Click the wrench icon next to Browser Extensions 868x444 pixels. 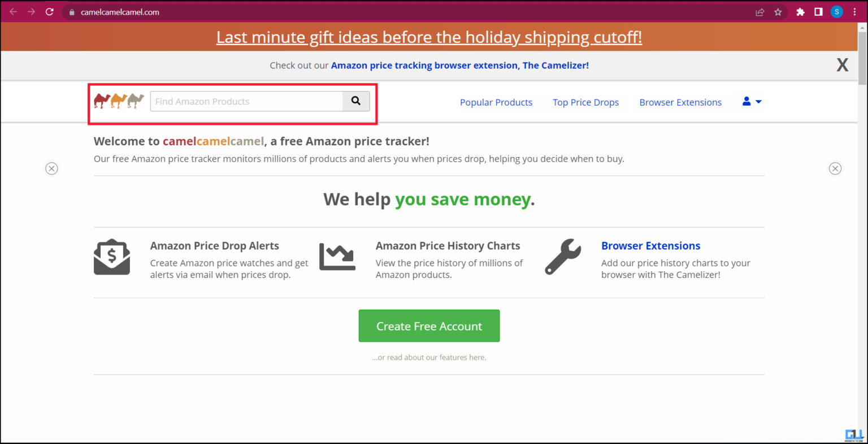click(563, 257)
